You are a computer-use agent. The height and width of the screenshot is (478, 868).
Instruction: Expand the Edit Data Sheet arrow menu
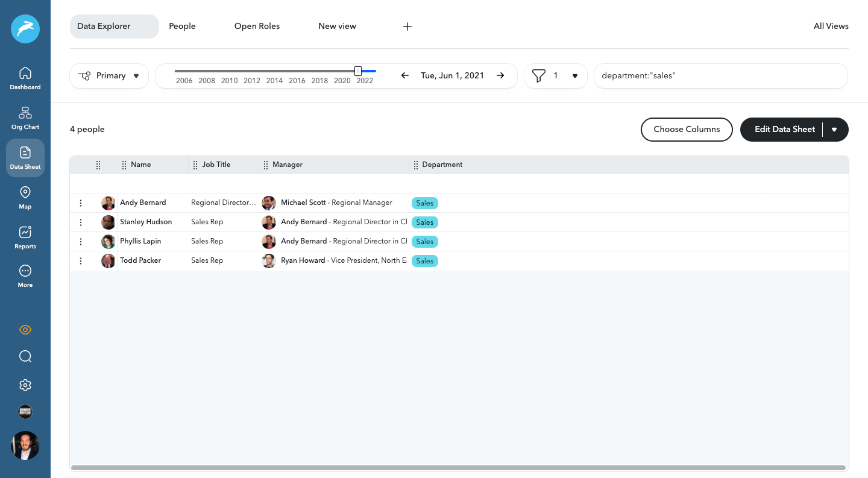834,130
